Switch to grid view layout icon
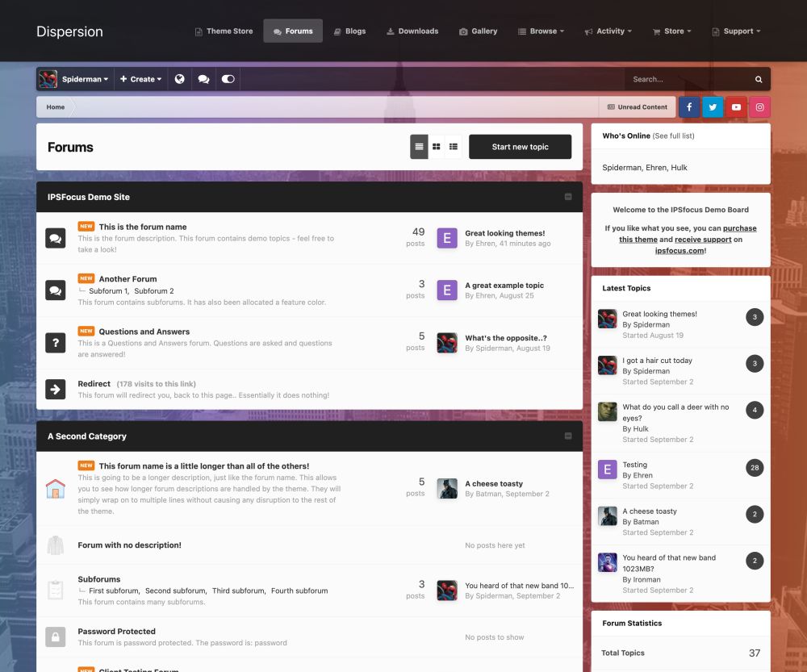 tap(436, 147)
